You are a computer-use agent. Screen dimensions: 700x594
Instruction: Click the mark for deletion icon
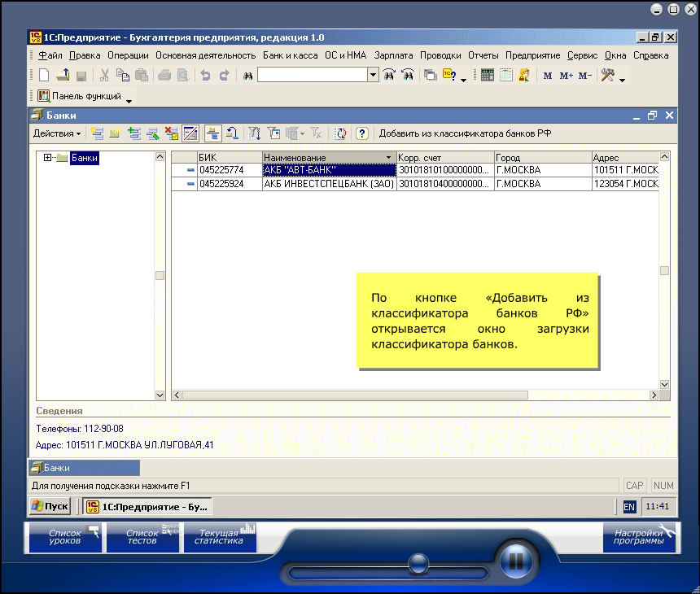pyautogui.click(x=172, y=133)
